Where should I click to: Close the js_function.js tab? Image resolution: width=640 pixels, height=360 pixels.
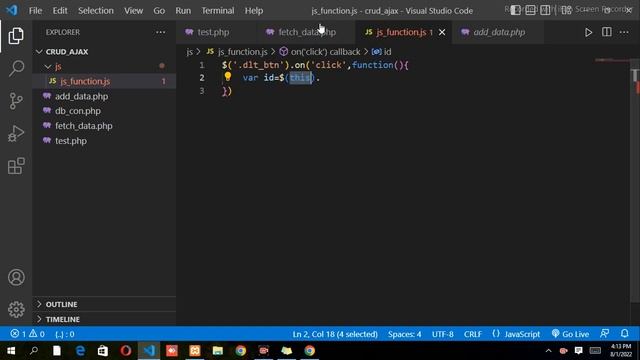(442, 32)
